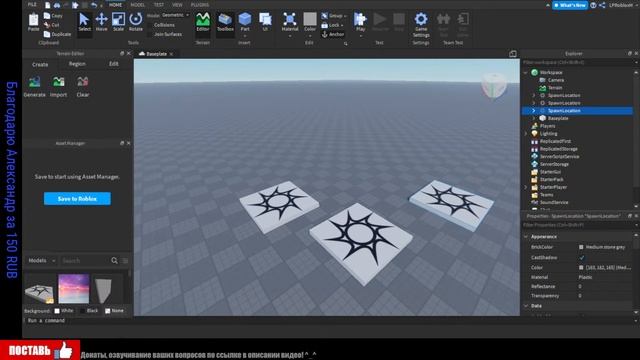
Task: Expand the Baseplate node in the Explorer
Action: [534, 118]
